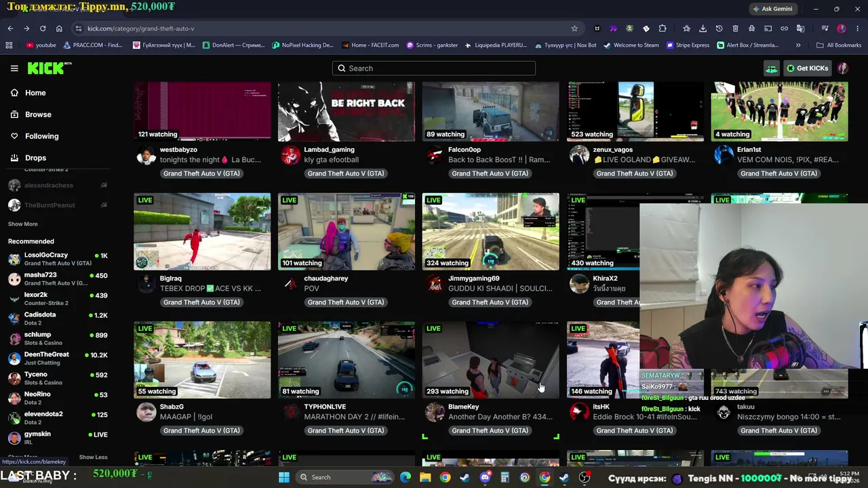
Task: Open Discord from the taskbar
Action: coord(485,477)
